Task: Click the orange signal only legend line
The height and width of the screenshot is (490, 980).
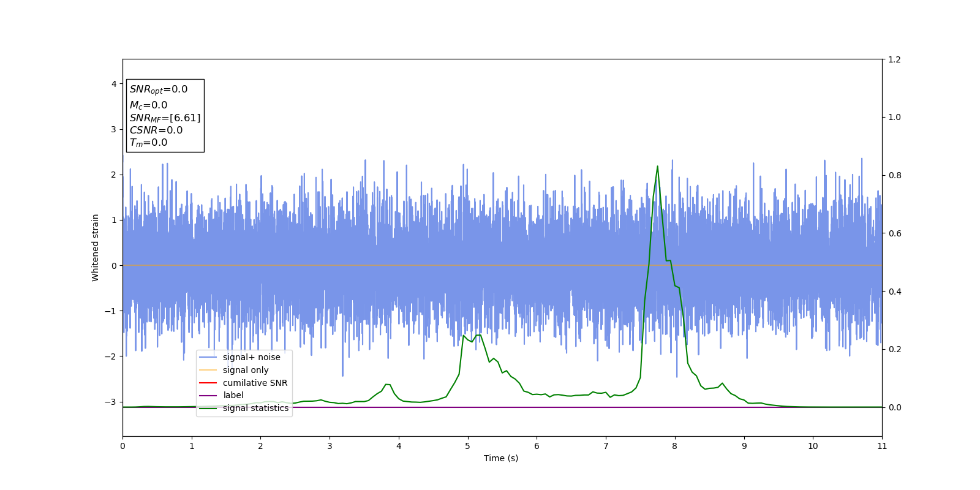Action: coord(208,370)
